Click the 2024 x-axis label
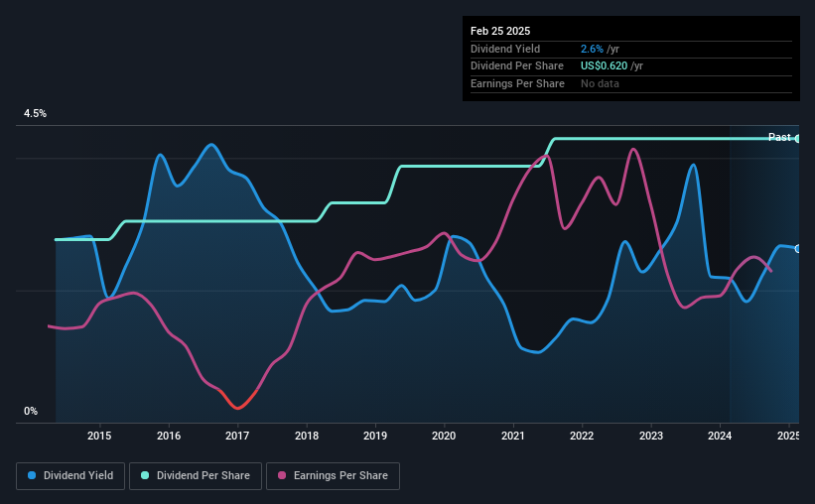Screen dimensions: 815x504 [x=720, y=436]
